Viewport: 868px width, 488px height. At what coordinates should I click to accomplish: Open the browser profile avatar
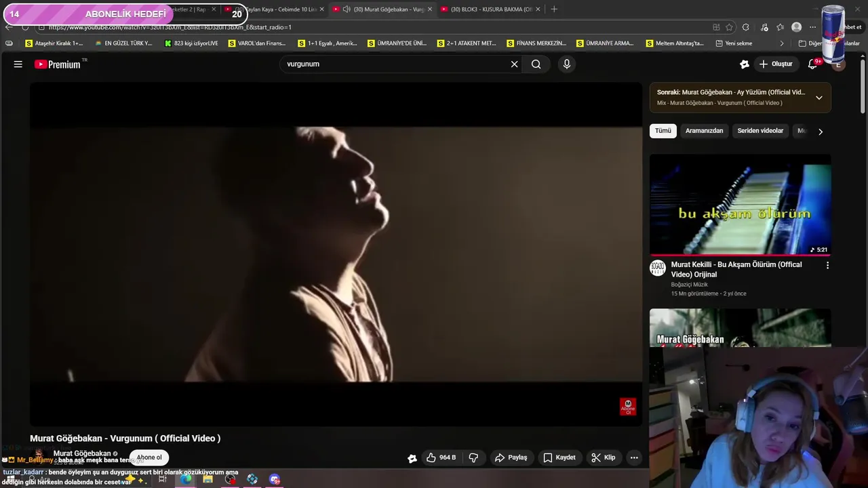pyautogui.click(x=796, y=27)
